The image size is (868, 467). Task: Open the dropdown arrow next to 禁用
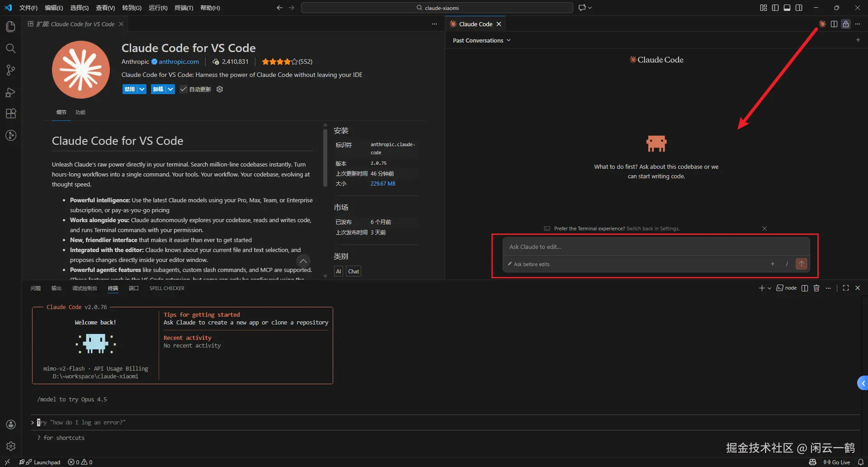pos(142,89)
